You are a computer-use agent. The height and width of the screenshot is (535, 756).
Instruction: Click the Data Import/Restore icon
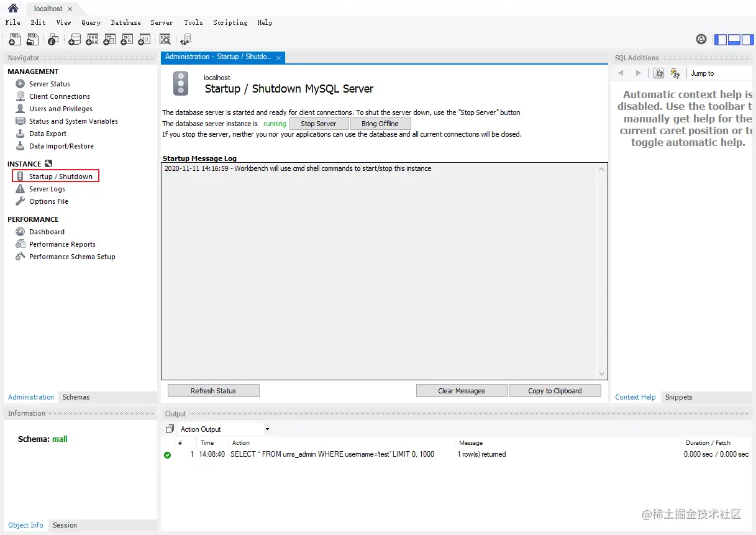click(20, 146)
